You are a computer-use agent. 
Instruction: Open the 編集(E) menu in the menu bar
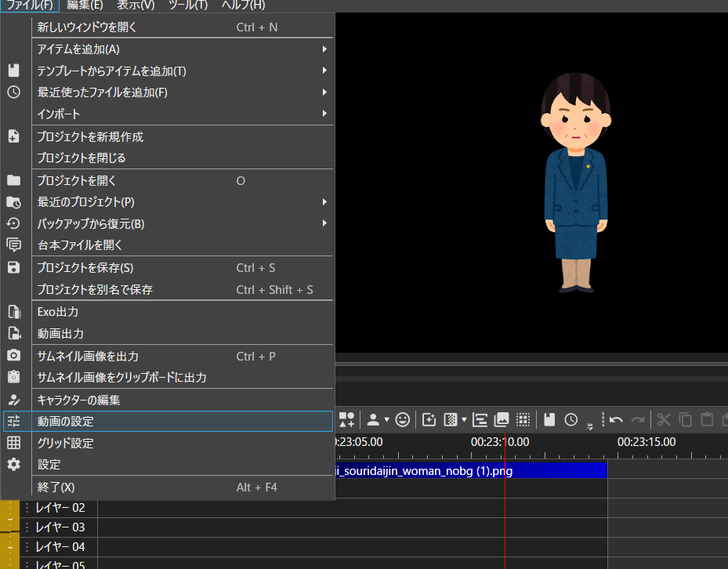(x=84, y=5)
